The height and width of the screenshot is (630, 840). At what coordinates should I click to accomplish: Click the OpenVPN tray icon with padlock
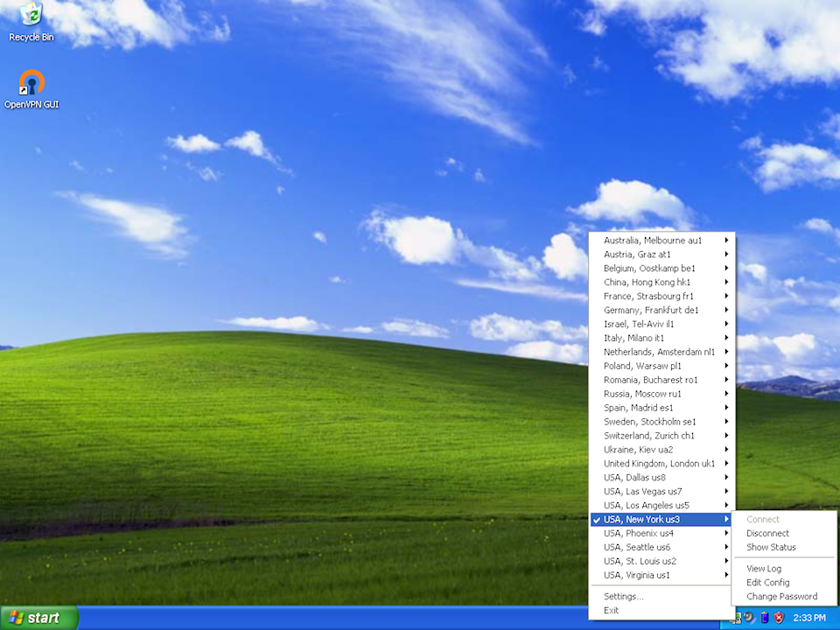pos(738,619)
